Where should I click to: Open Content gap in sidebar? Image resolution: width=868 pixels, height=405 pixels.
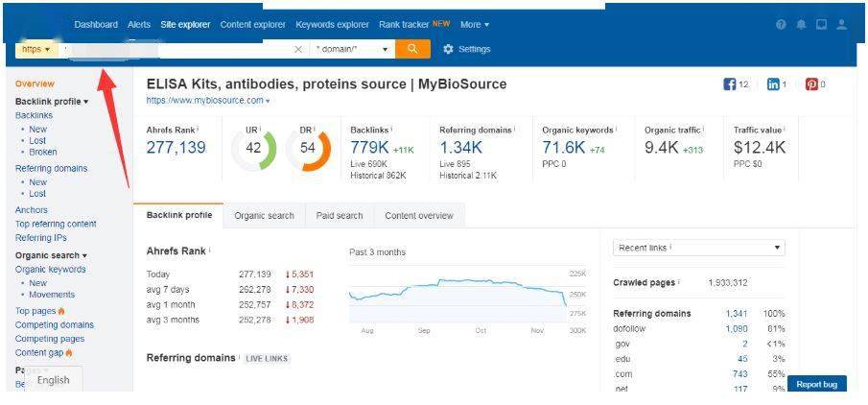point(39,352)
